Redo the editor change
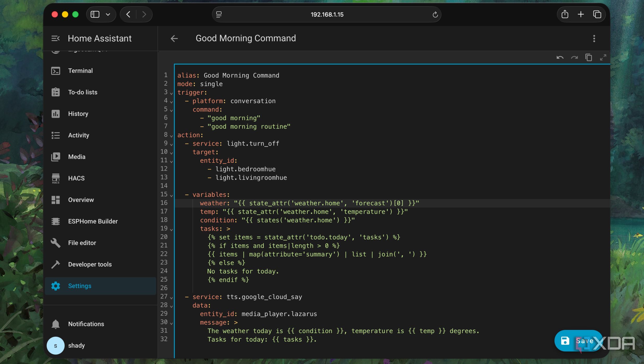The width and height of the screenshot is (644, 364). (x=574, y=57)
